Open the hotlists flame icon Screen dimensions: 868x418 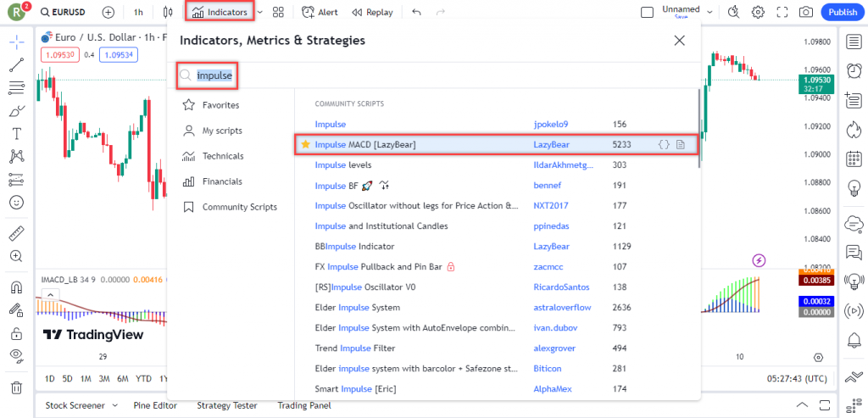854,130
